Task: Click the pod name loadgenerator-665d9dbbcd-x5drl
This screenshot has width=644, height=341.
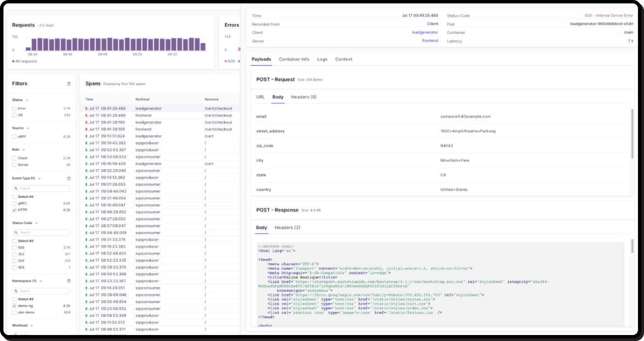Action: click(x=602, y=24)
